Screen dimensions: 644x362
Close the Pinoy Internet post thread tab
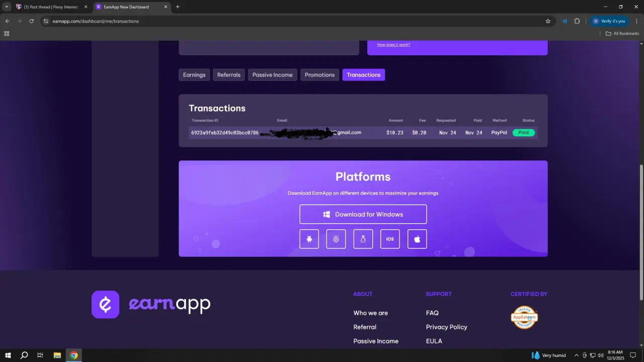tap(86, 7)
